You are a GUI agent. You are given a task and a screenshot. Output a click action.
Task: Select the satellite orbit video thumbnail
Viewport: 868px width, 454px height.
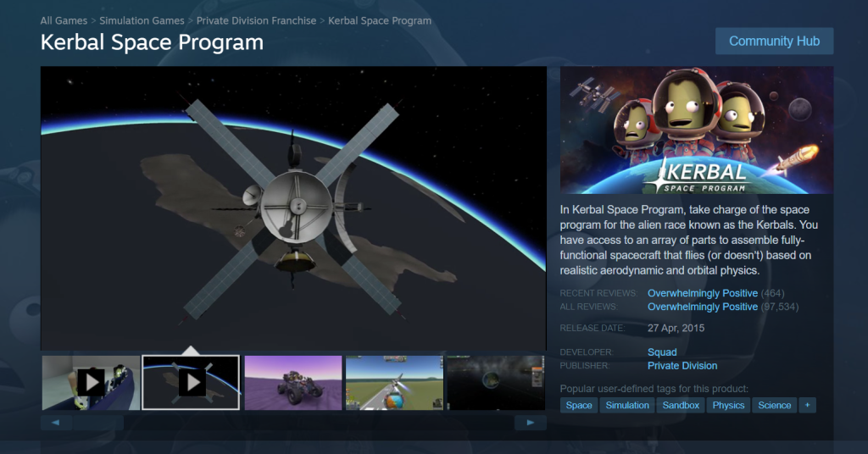tap(191, 383)
